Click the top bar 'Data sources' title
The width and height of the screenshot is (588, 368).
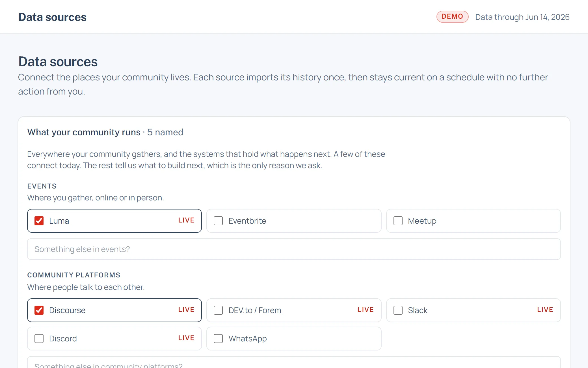(x=52, y=17)
